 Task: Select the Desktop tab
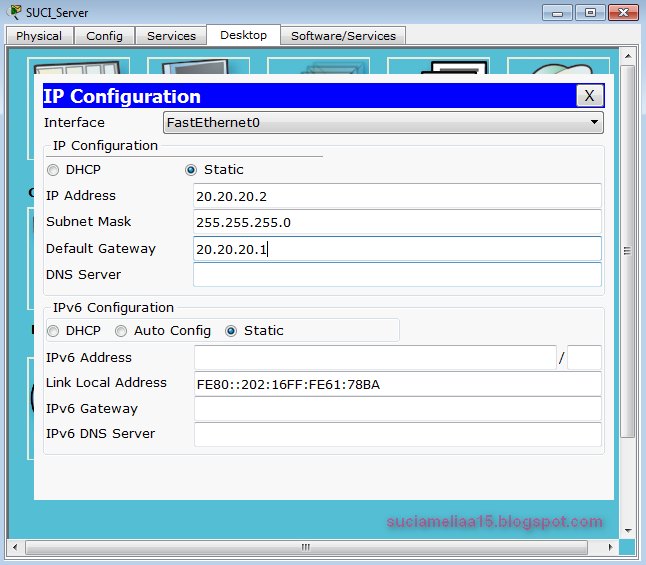click(243, 35)
